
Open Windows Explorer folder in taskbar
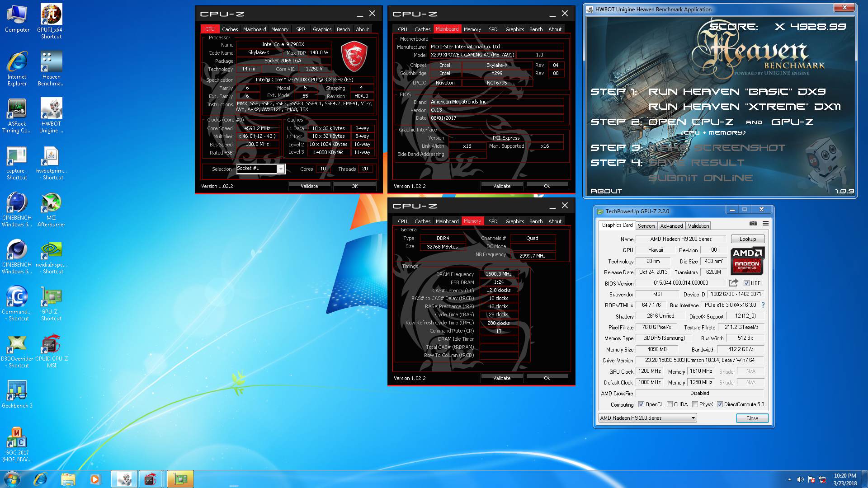point(68,479)
